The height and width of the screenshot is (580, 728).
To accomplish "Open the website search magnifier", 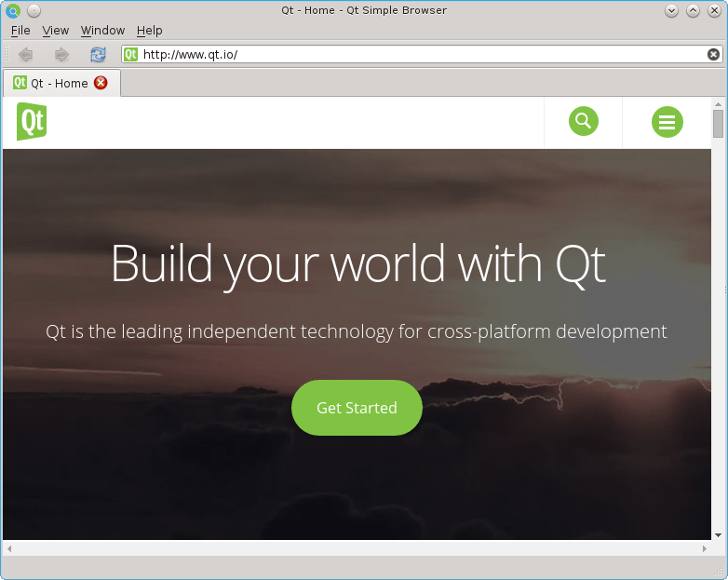I will [x=584, y=121].
